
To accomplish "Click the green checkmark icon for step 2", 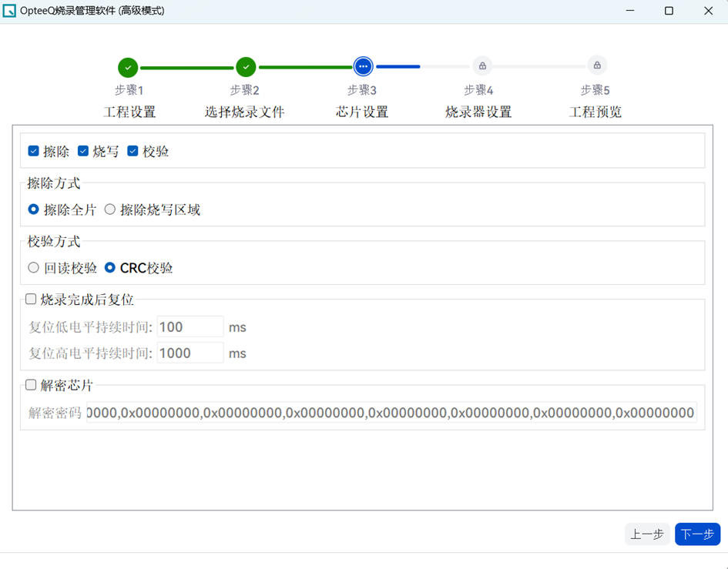I will (246, 67).
